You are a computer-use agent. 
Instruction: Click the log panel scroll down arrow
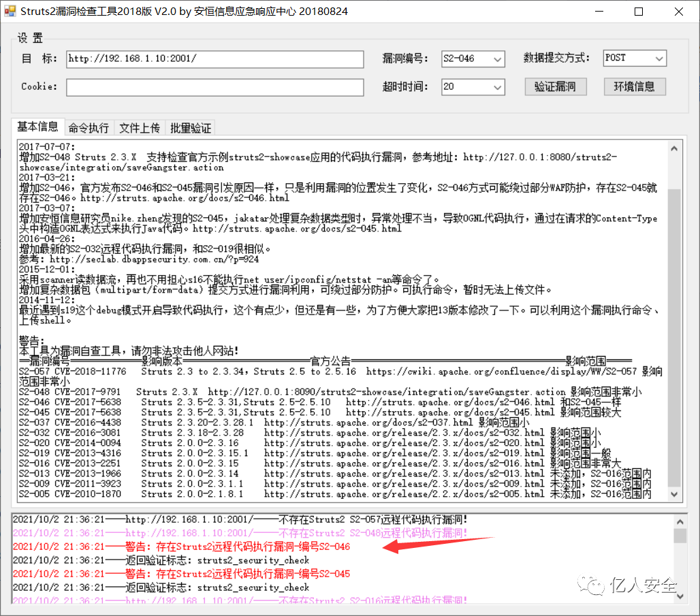pos(680,596)
